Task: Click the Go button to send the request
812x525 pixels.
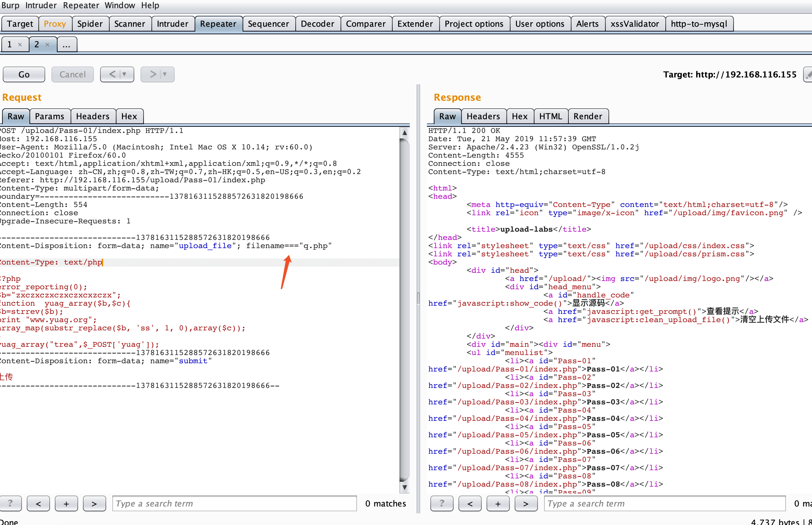Action: click(x=24, y=74)
